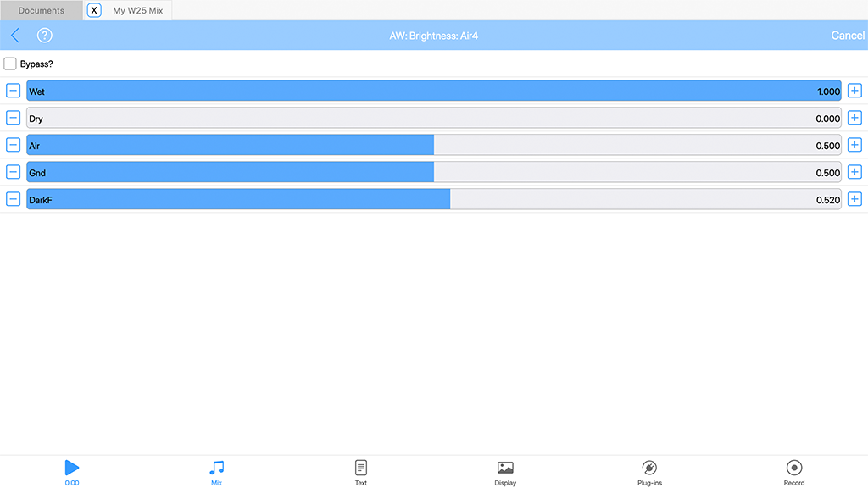868x488 pixels.
Task: Switch to the Display image view
Action: click(505, 471)
